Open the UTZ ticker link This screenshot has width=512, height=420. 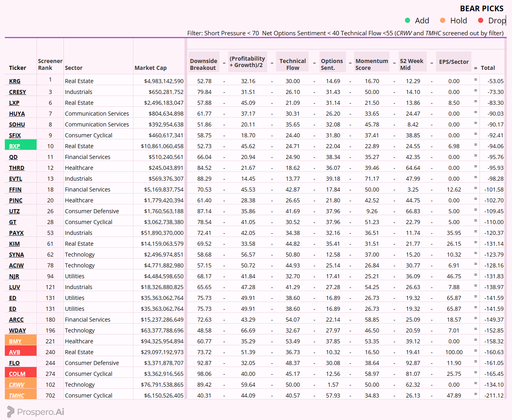click(14, 211)
